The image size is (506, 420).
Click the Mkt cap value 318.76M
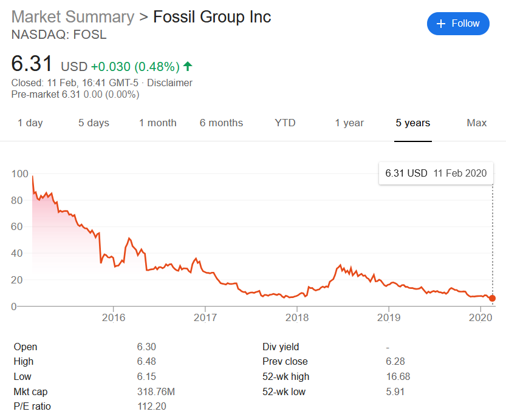(x=157, y=391)
